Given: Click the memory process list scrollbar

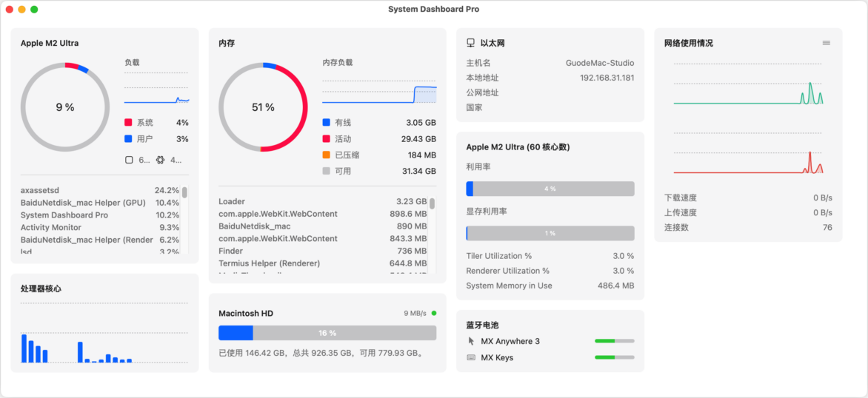Looking at the screenshot, I should tap(432, 203).
